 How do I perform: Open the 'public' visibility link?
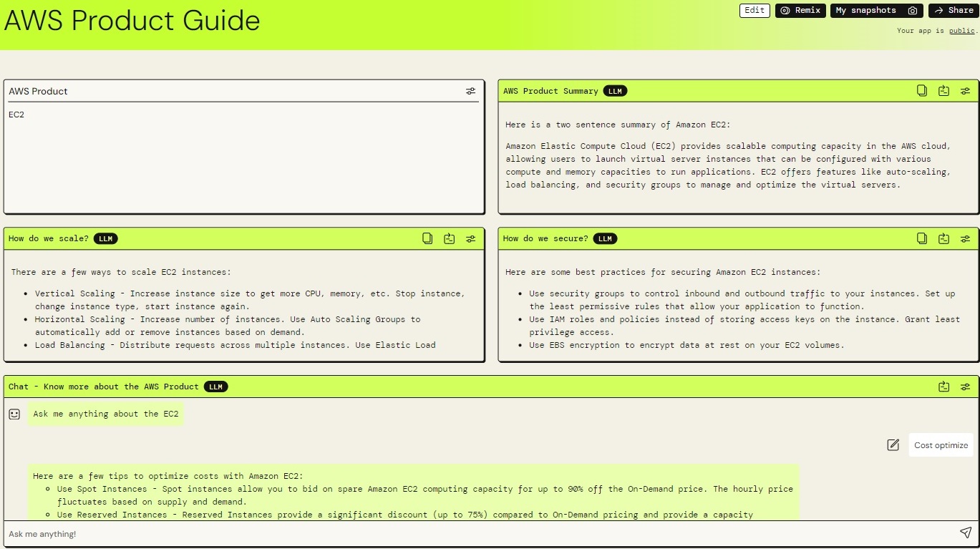click(961, 31)
